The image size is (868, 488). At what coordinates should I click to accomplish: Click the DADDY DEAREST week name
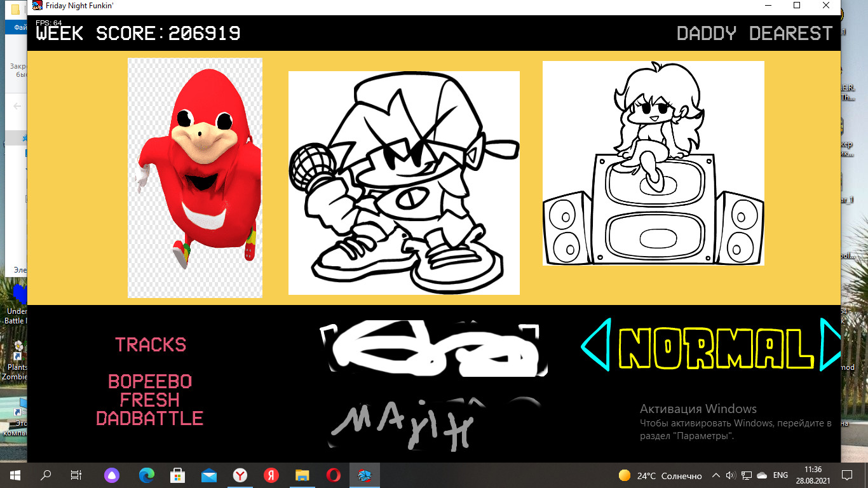tap(755, 33)
